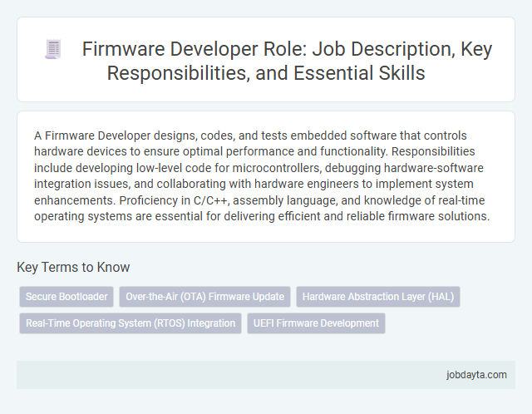Open the Hardware Abstraction Layer (HAL) tag
The height and width of the screenshot is (414, 532).
coord(378,297)
